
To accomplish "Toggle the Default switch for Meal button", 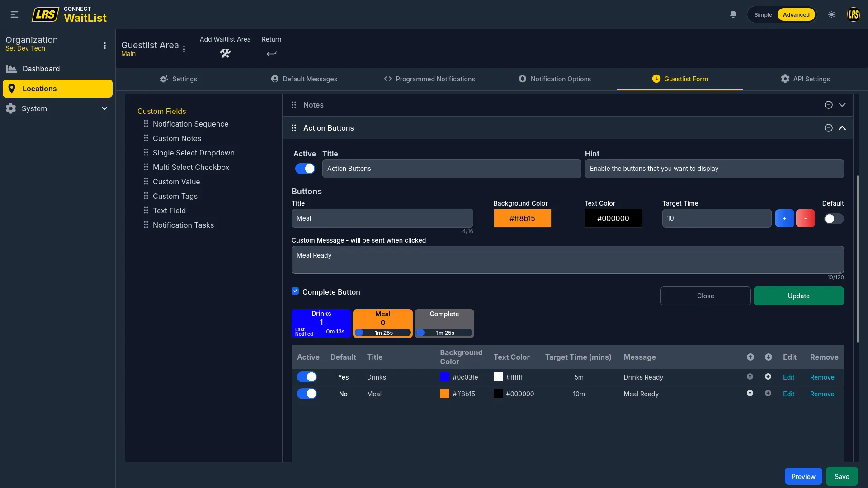I will pos(834,219).
